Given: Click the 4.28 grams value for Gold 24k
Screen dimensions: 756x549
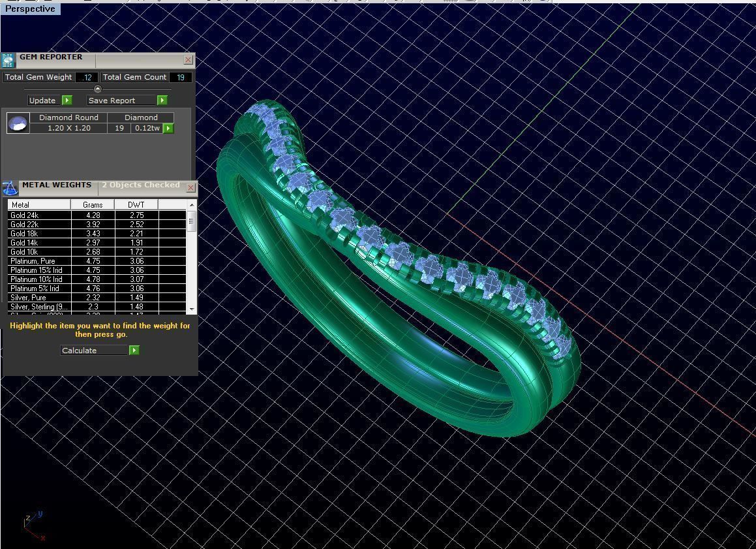Looking at the screenshot, I should click(93, 215).
